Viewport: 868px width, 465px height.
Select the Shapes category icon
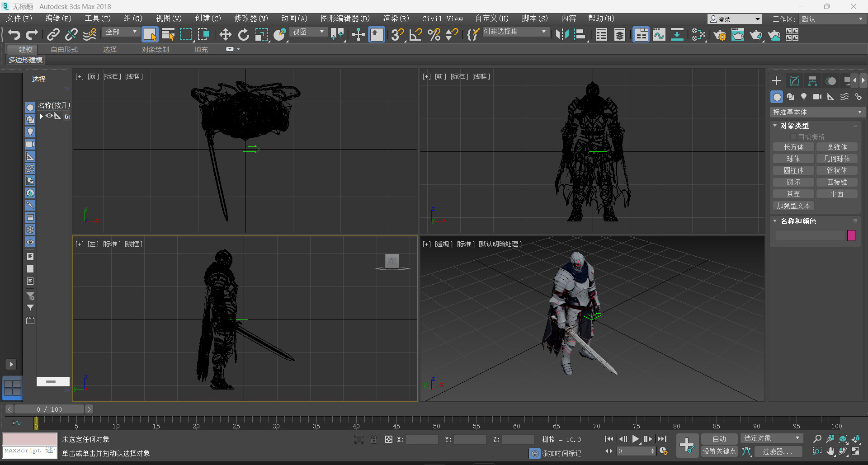[790, 97]
